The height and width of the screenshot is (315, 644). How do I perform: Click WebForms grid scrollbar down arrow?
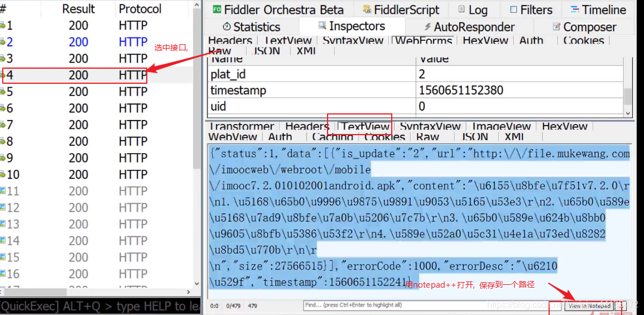pyautogui.click(x=628, y=113)
